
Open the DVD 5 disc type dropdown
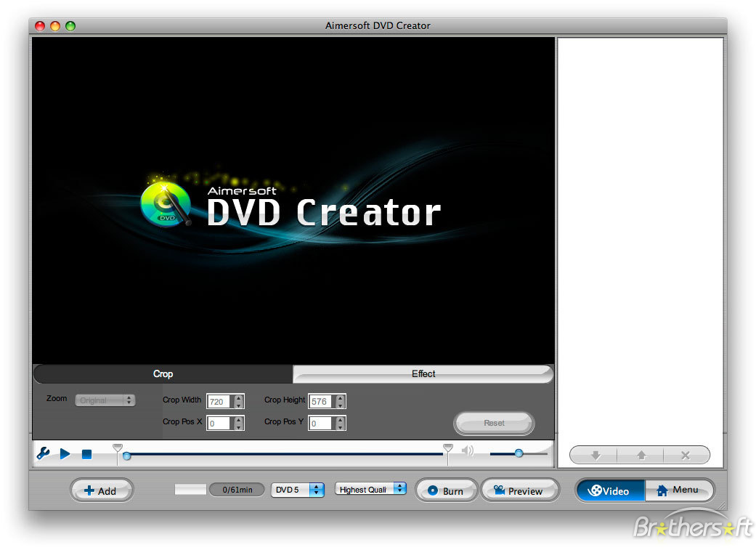pyautogui.click(x=297, y=490)
